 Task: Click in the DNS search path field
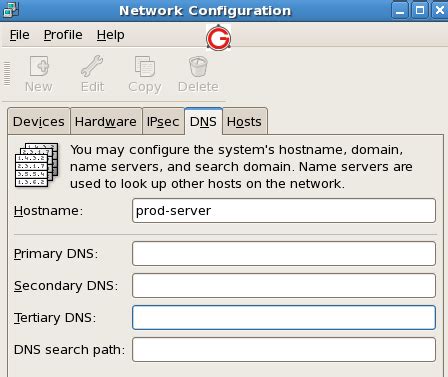pos(284,350)
